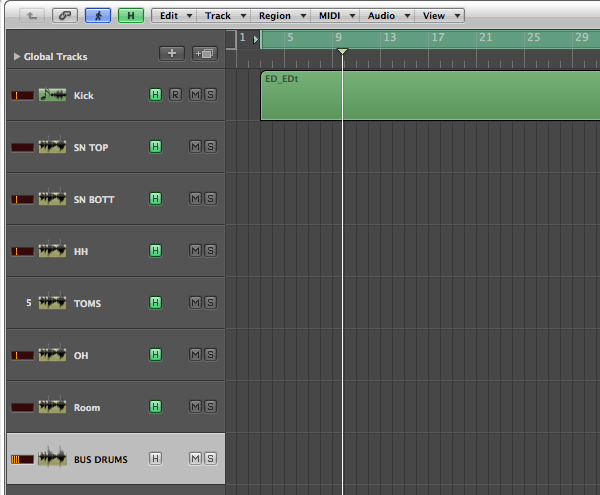Viewport: 600px width, 495px height.
Task: Click the BUS DRUMS track waveform icon
Action: click(52, 457)
